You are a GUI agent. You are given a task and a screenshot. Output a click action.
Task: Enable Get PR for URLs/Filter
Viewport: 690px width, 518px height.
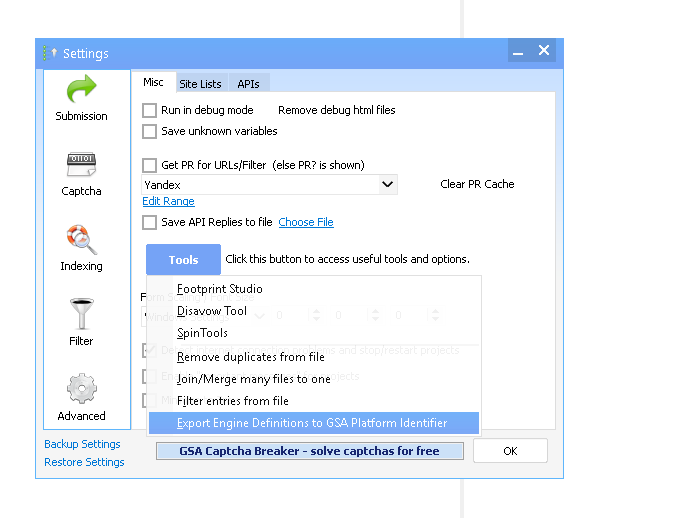tap(150, 165)
